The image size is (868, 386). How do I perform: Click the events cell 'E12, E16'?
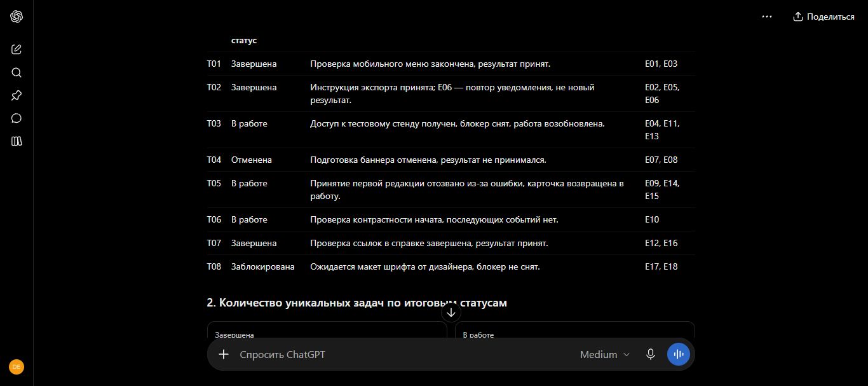pyautogui.click(x=661, y=243)
